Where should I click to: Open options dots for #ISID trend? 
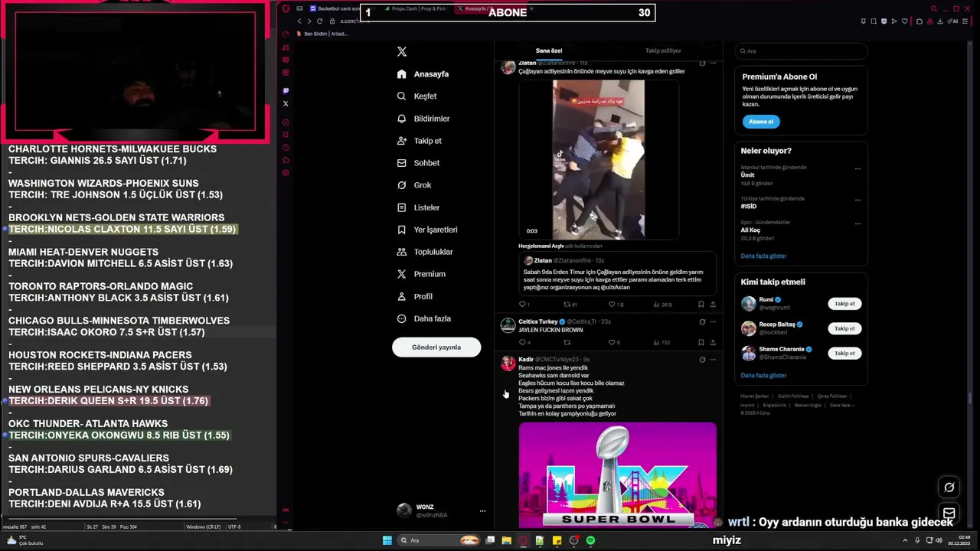pos(857,200)
